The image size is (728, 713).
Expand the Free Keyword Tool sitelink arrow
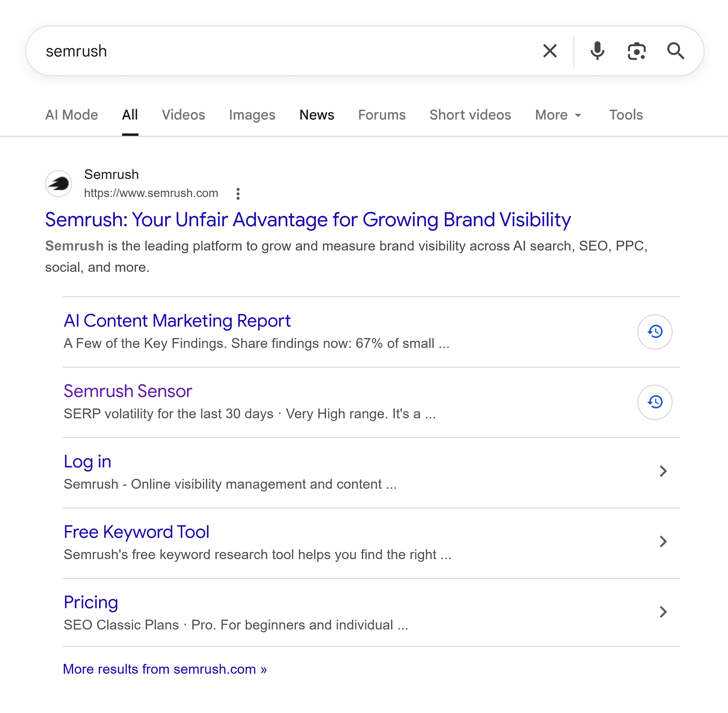(663, 542)
